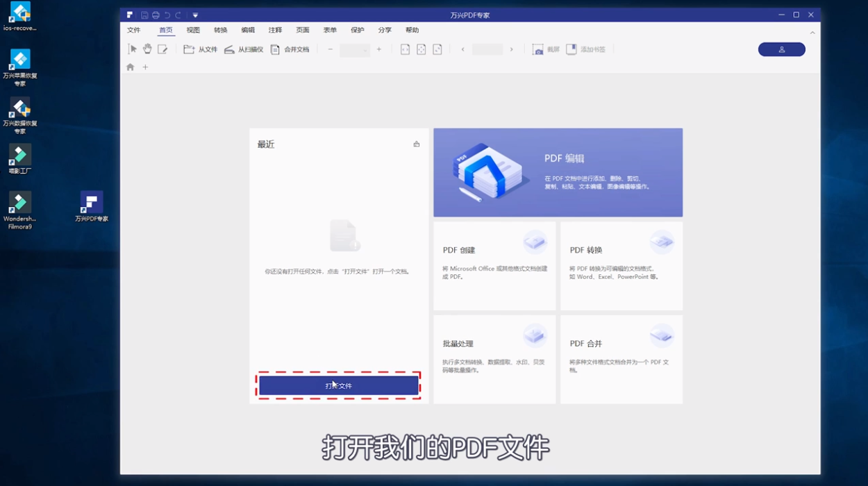Click the zoom in plus button
The width and height of the screenshot is (868, 486).
tap(379, 49)
